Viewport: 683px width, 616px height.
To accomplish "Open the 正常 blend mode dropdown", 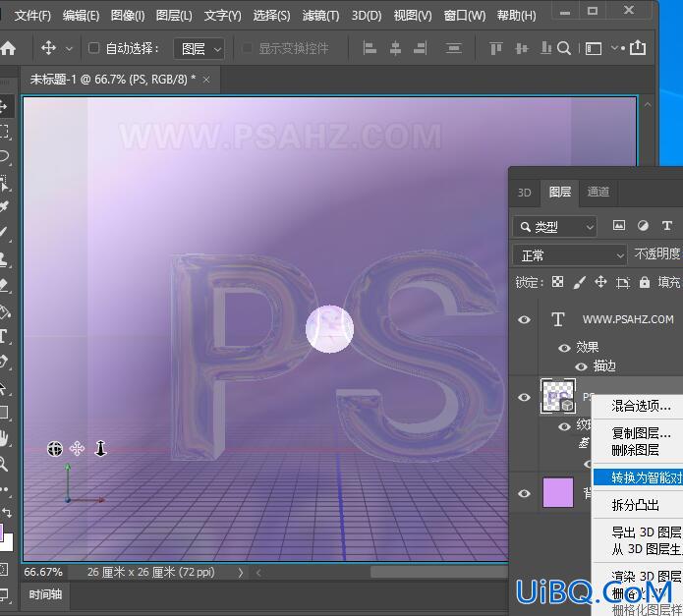I will [x=569, y=255].
